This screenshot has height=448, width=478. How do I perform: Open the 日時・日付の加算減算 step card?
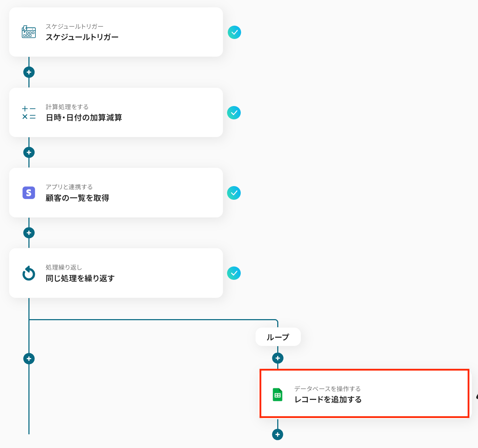[116, 112]
